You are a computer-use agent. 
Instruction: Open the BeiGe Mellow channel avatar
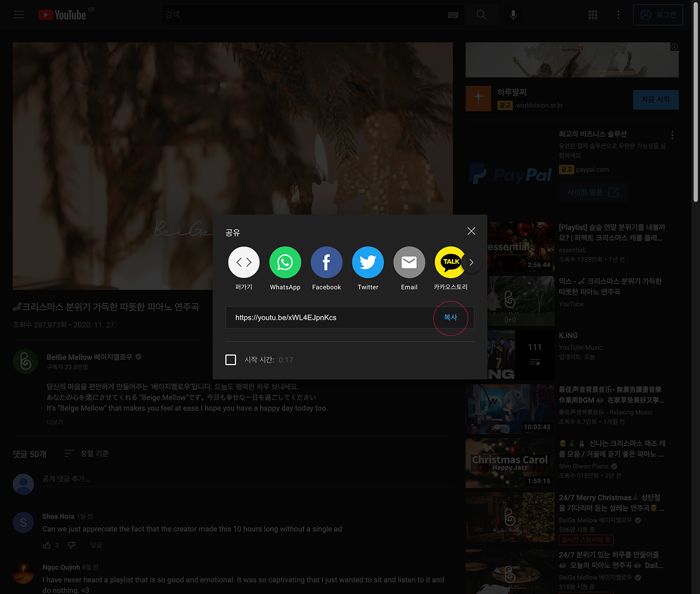click(25, 361)
